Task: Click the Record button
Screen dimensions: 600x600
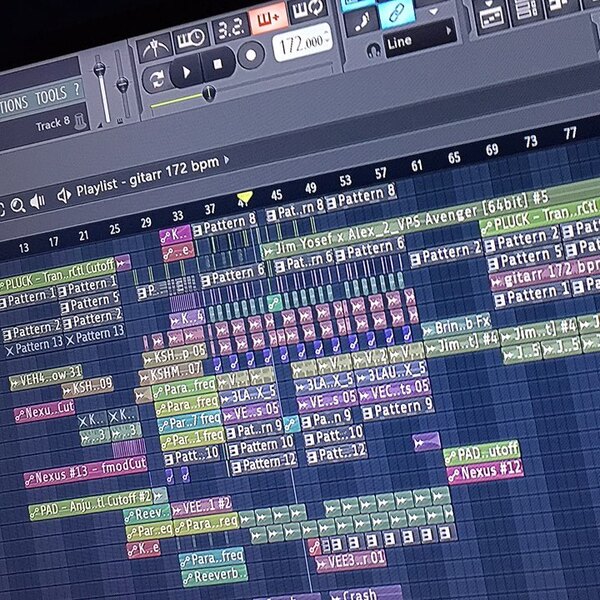Action: [251, 55]
